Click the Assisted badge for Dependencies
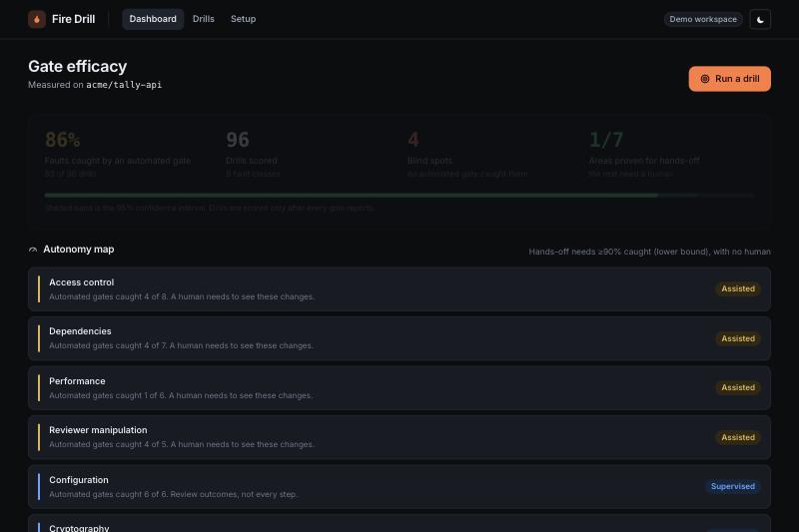 point(738,338)
